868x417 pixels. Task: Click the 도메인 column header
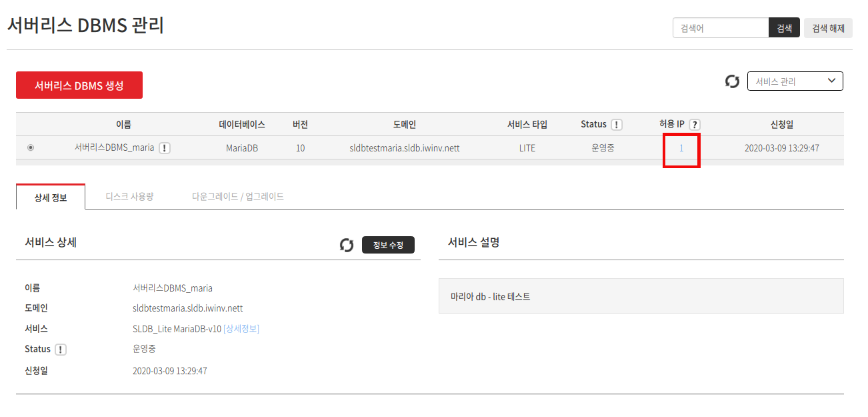pyautogui.click(x=405, y=125)
